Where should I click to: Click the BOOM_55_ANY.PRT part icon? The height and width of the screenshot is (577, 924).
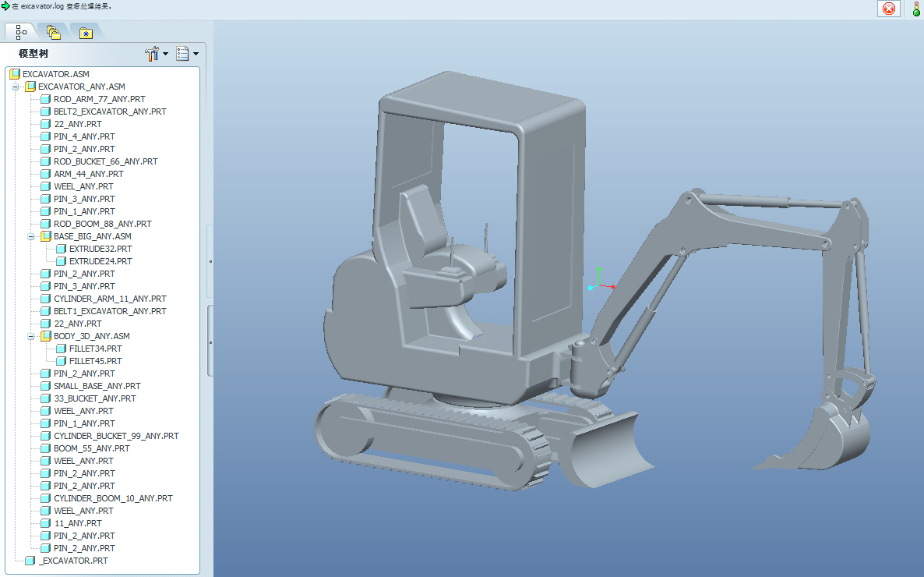pos(45,448)
